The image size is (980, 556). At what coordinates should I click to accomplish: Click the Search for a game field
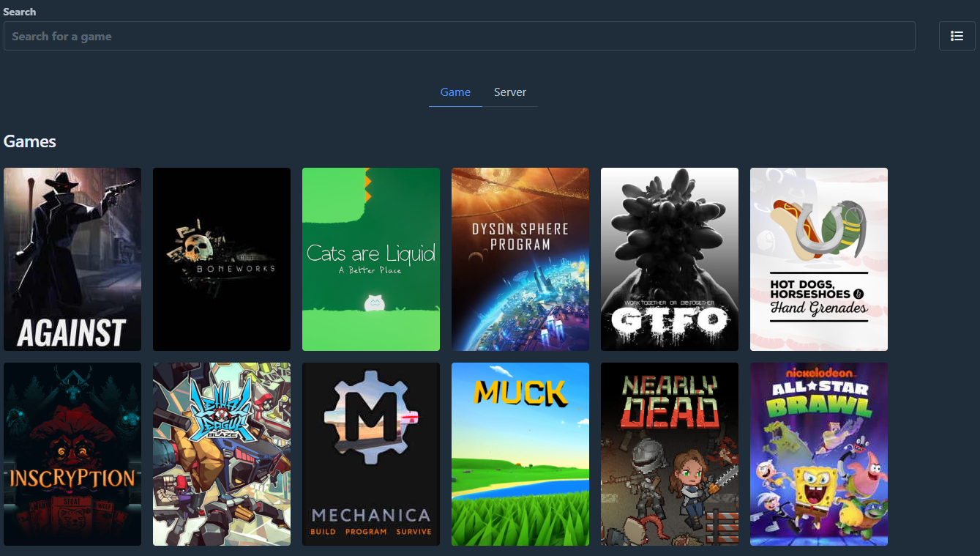pyautogui.click(x=459, y=36)
